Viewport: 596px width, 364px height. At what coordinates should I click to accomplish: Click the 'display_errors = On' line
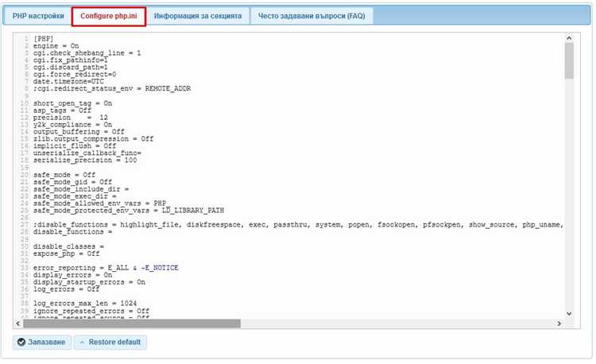(x=72, y=275)
